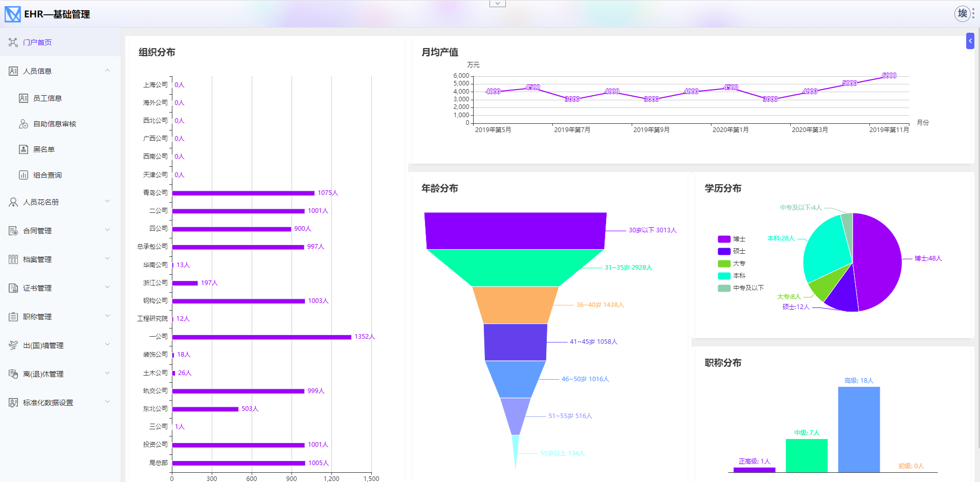Expand the 合同管理 menu group

pyautogui.click(x=107, y=230)
